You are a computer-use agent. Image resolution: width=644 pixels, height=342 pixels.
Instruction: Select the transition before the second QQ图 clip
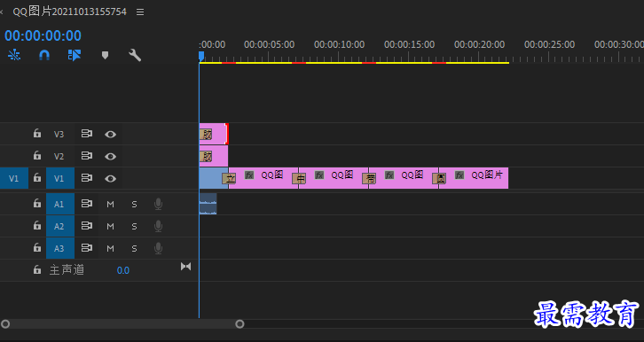click(x=299, y=178)
